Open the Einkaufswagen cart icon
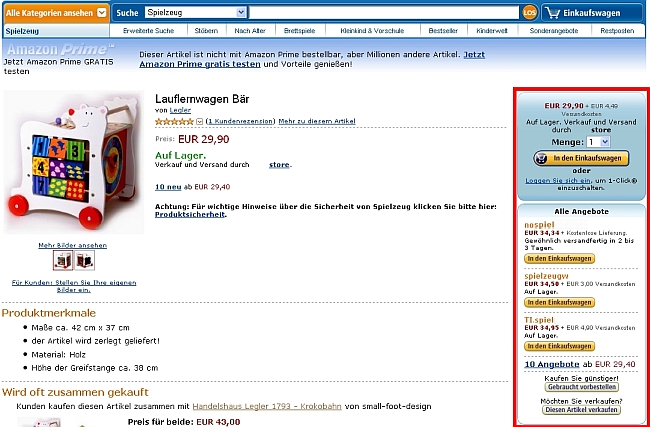650x427 pixels. (x=553, y=13)
